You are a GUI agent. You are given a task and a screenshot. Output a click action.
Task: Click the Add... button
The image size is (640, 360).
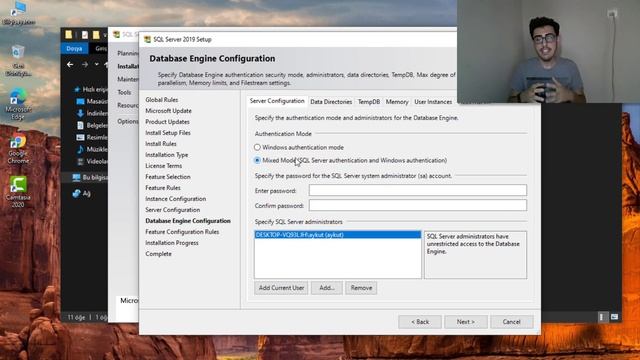click(x=327, y=288)
